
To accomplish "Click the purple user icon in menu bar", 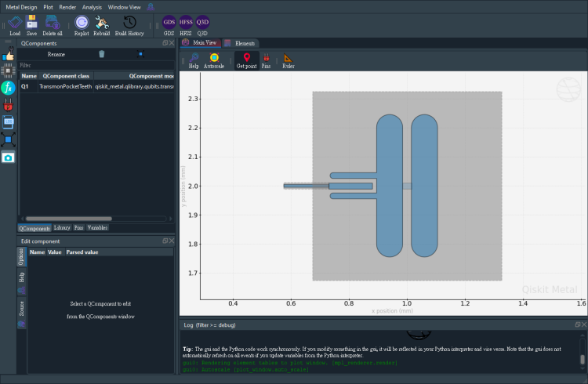I will point(151,7).
